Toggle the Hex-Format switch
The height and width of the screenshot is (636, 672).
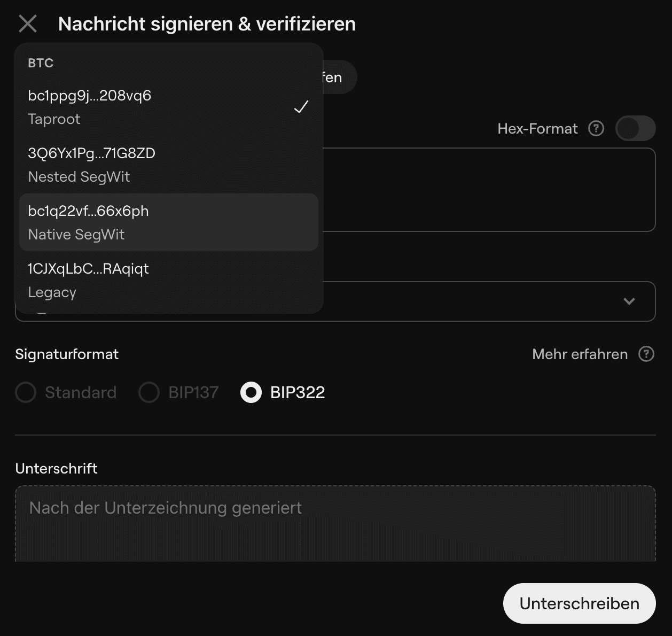635,129
